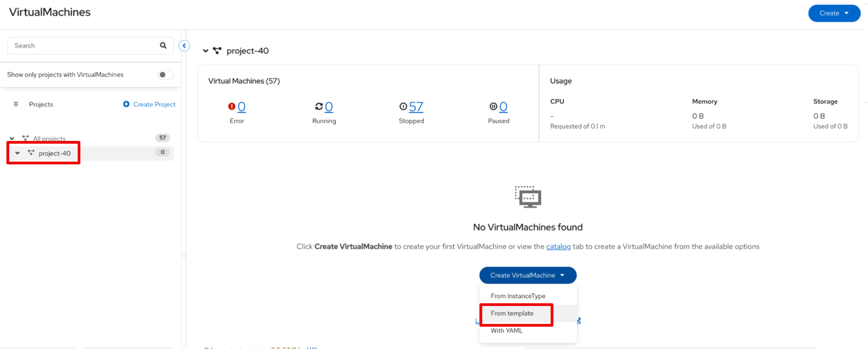
Task: Click the plus icon beside Create Project
Action: pyautogui.click(x=126, y=104)
